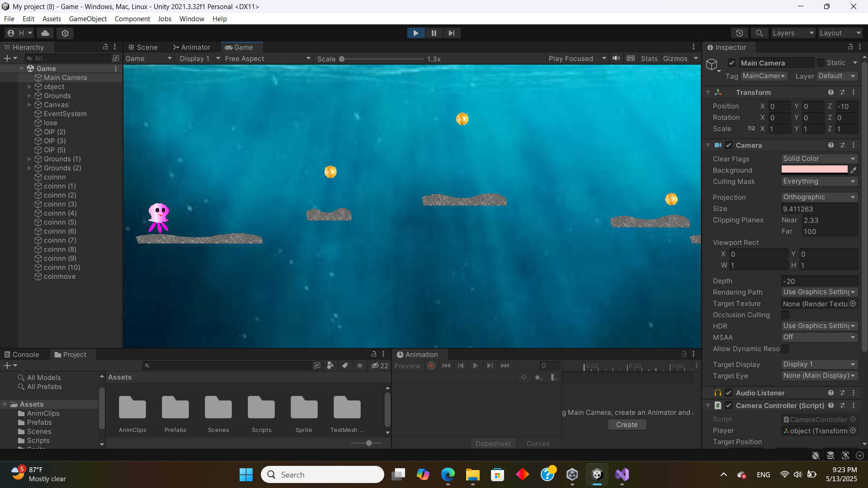Open the GameObject menu
Screen dimensions: 868x488
pyautogui.click(x=88, y=19)
